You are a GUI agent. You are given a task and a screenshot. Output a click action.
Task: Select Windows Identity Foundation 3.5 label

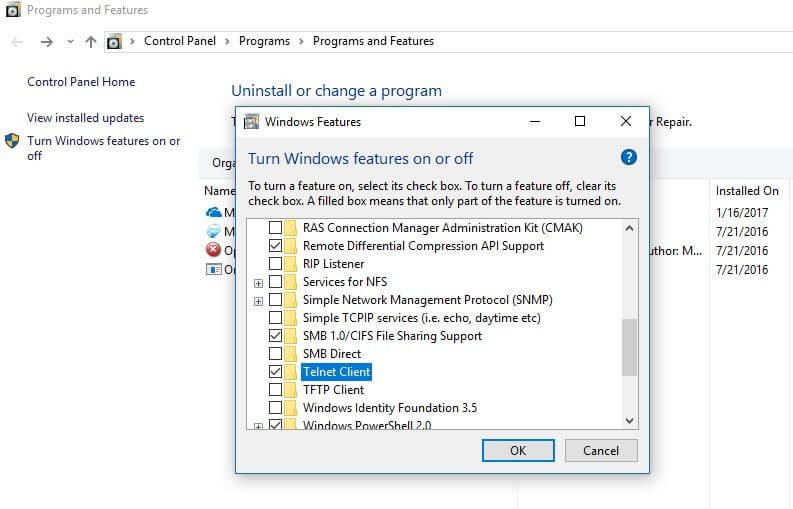[x=390, y=408]
